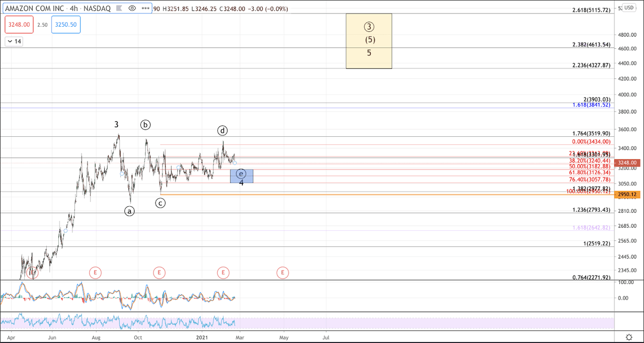Open the USD currency selector
Screen dimensions: 644x343
coord(630,8)
